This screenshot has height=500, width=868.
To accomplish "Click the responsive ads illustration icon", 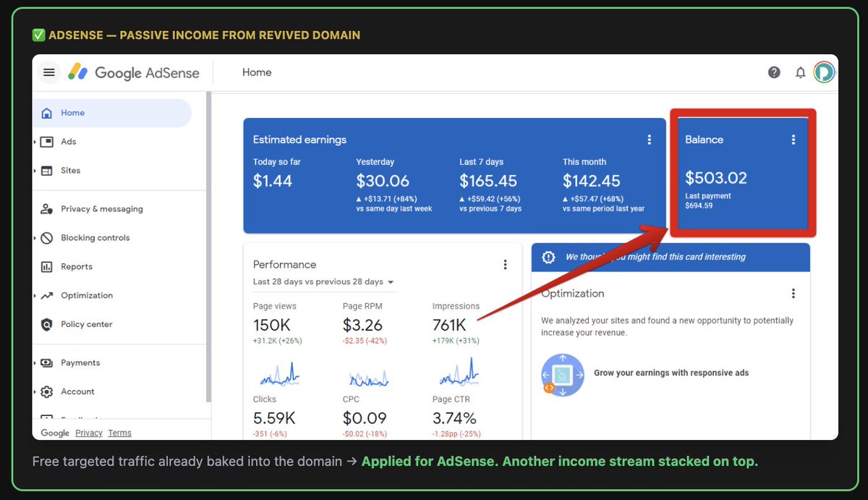I will tap(563, 375).
